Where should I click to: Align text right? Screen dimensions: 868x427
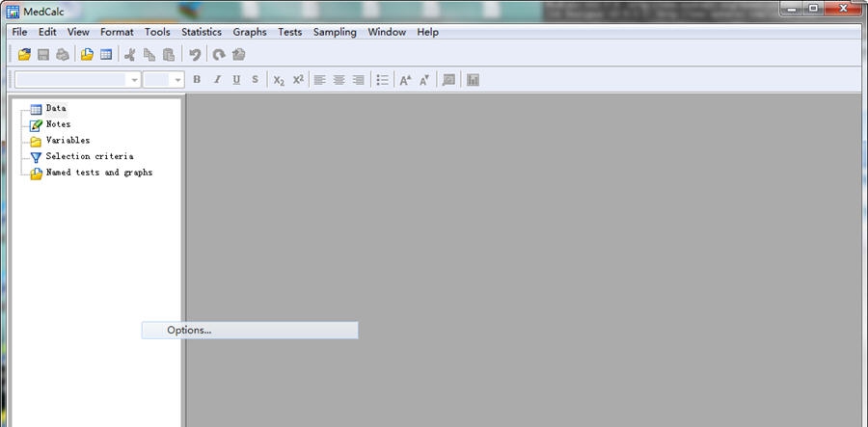tap(359, 80)
